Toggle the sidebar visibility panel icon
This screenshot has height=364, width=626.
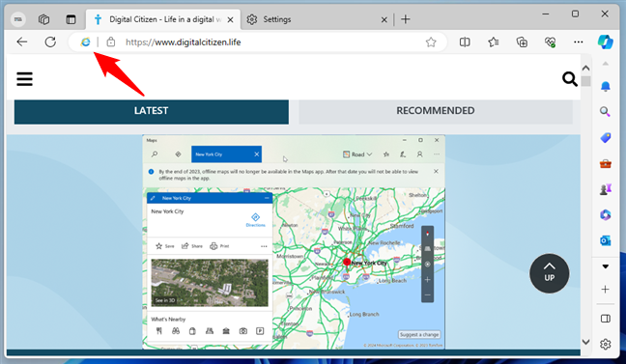click(x=606, y=318)
